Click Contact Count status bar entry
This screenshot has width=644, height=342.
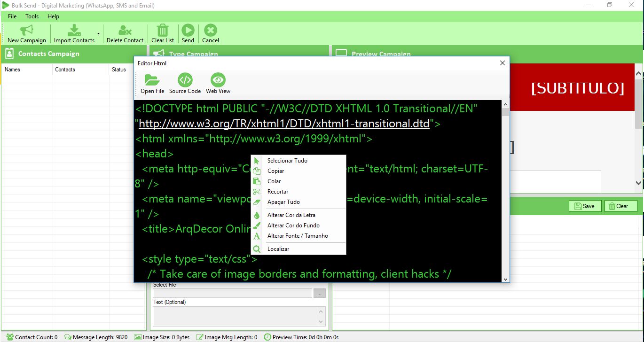click(32, 337)
